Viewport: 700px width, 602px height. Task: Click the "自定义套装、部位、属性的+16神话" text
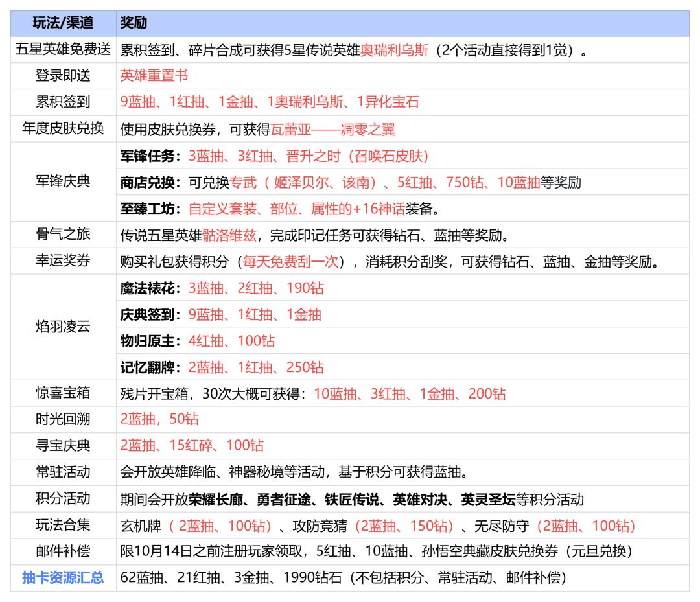297,209
